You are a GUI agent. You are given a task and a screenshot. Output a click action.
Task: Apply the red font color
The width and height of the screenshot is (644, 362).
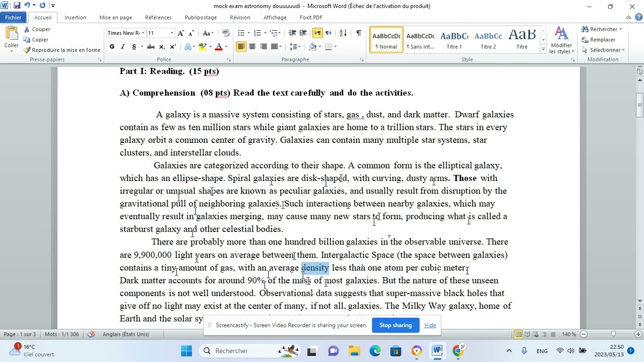click(x=218, y=47)
